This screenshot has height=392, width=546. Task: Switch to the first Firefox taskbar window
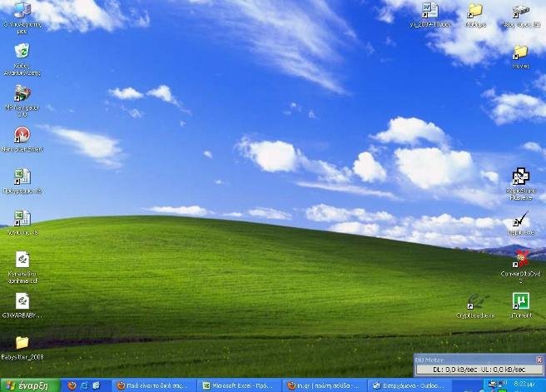point(154,385)
